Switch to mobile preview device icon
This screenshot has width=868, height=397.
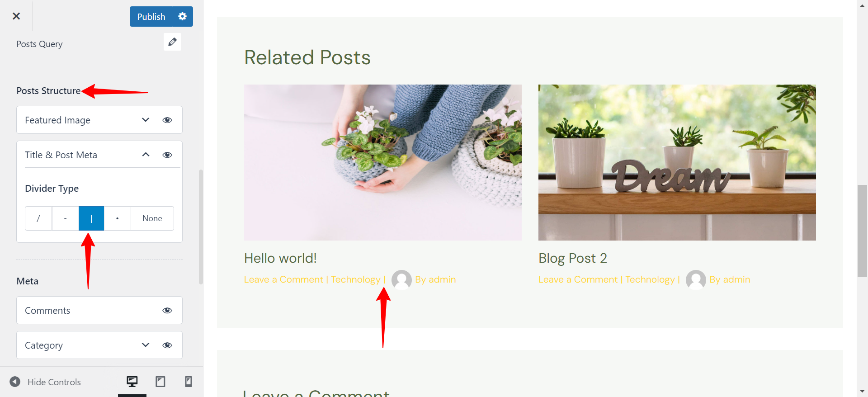click(x=189, y=382)
